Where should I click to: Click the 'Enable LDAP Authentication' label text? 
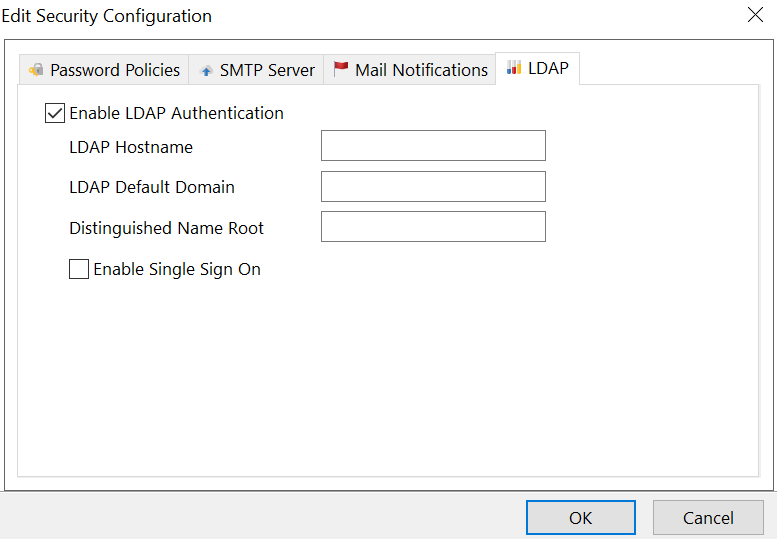[176, 113]
